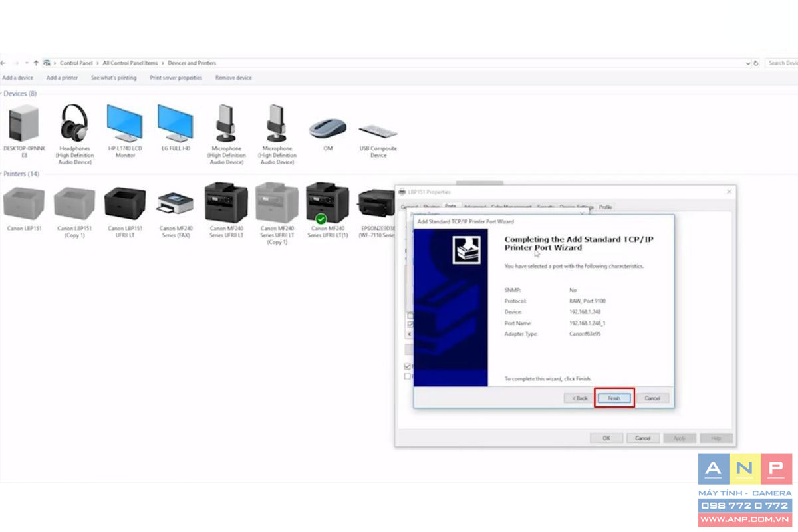Click Help in LBP151 Properties dialog
798x532 pixels.
pos(716,438)
